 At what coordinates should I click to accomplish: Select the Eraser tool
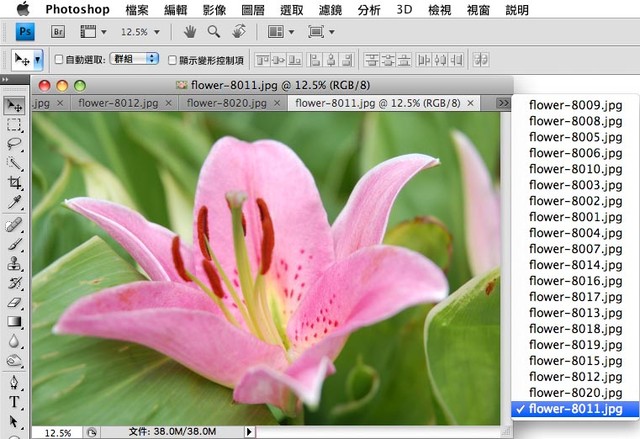(15, 302)
